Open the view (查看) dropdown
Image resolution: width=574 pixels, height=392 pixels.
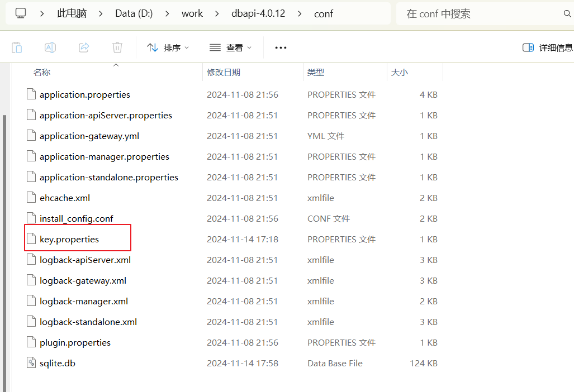coord(230,47)
